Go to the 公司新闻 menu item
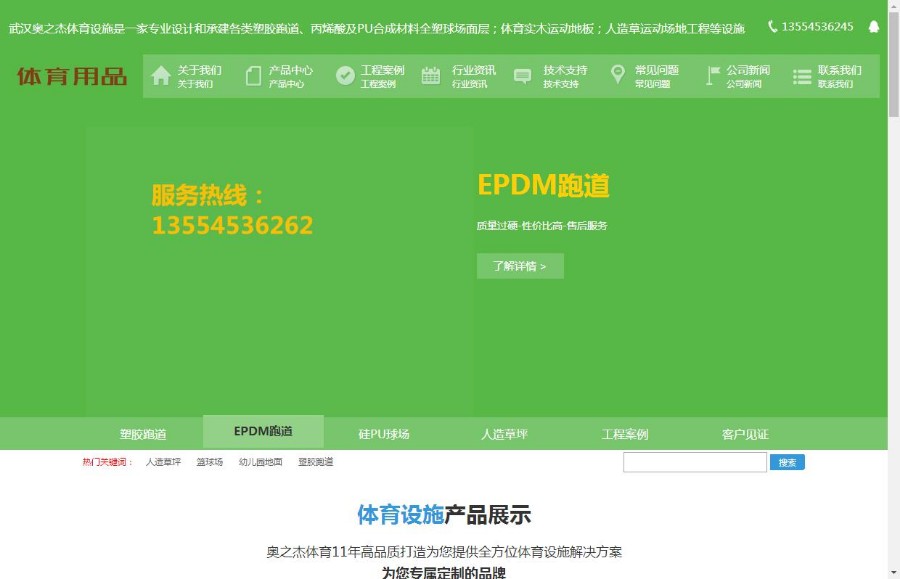The width and height of the screenshot is (900, 579). (748, 76)
